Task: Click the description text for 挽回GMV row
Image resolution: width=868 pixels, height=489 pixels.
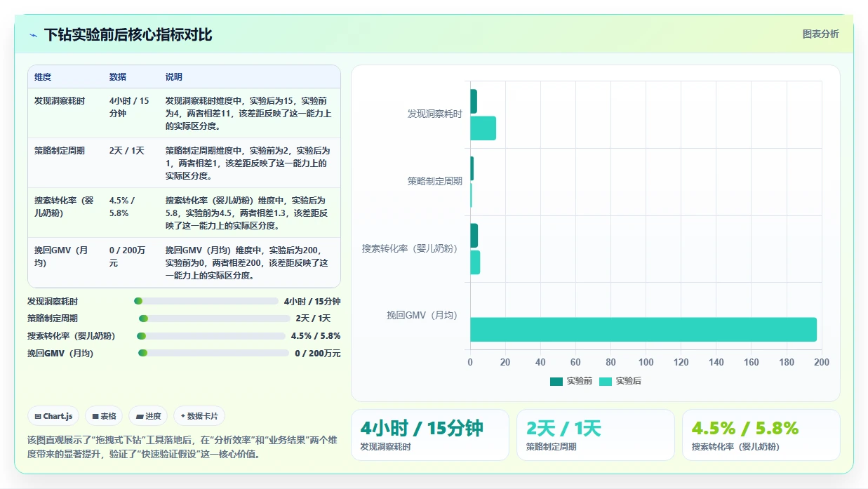Action: tap(248, 263)
